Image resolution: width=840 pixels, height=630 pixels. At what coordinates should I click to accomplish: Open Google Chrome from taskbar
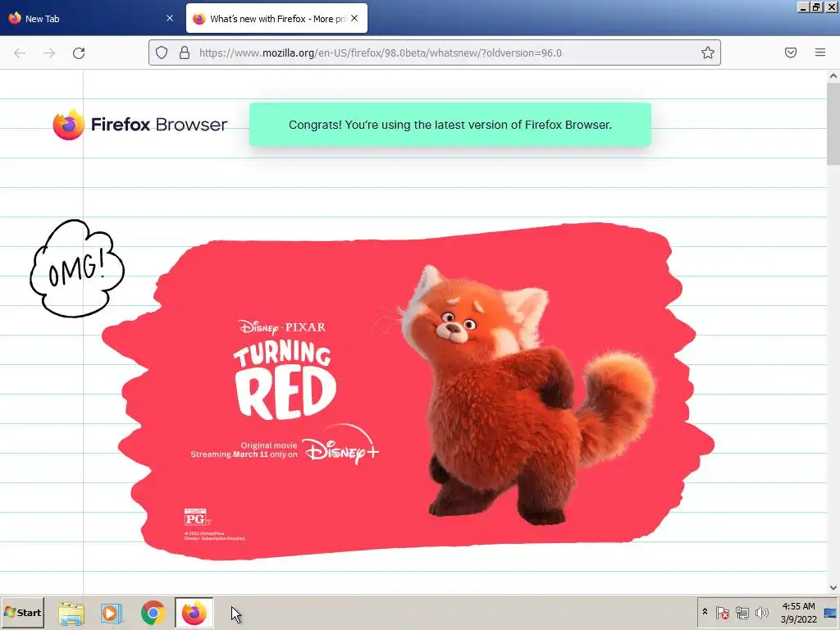(x=153, y=614)
